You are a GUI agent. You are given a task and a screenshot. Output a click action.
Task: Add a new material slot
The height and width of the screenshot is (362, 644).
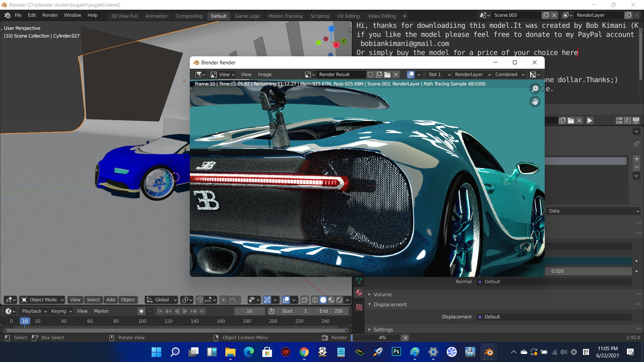click(636, 159)
